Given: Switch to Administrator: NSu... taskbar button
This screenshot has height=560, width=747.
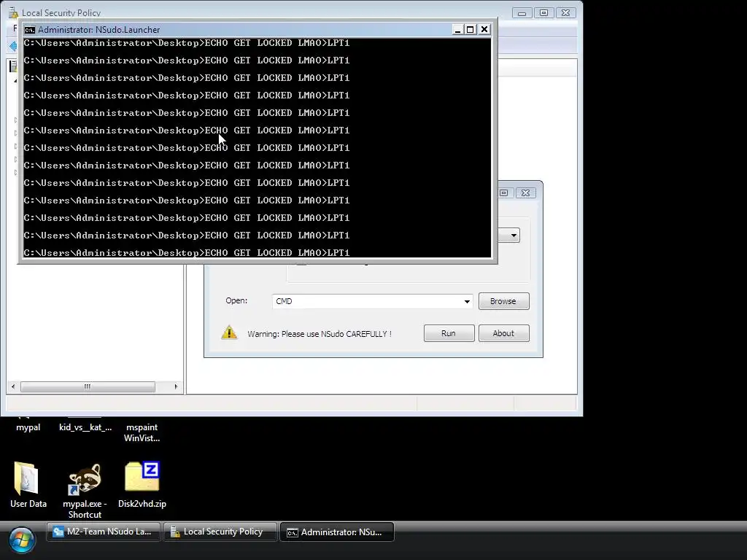Looking at the screenshot, I should tap(337, 532).
